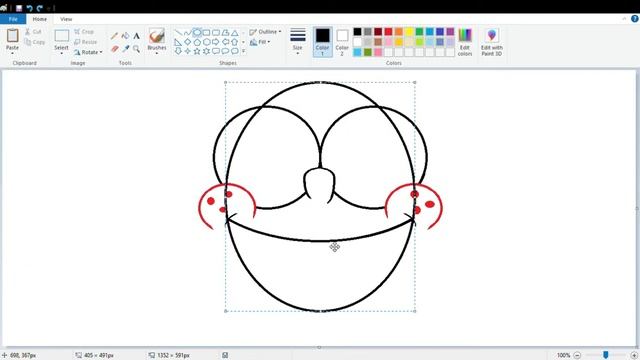
Task: Select the Fill with color bucket tool
Action: 126,36
